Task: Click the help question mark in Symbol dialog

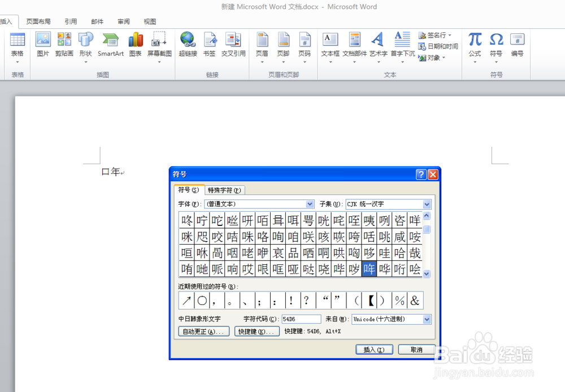Action: point(421,175)
